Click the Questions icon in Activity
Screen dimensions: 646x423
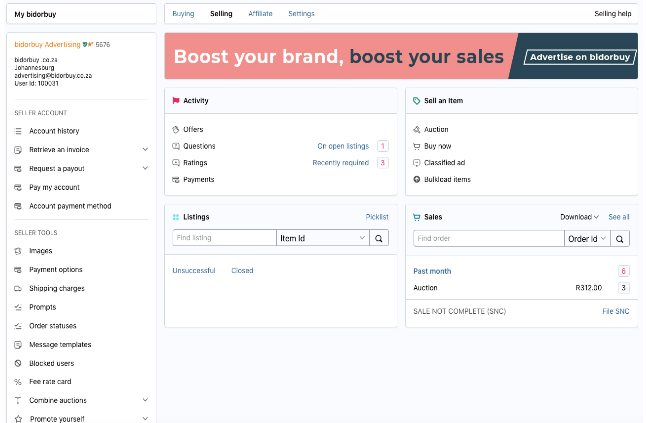coord(176,146)
